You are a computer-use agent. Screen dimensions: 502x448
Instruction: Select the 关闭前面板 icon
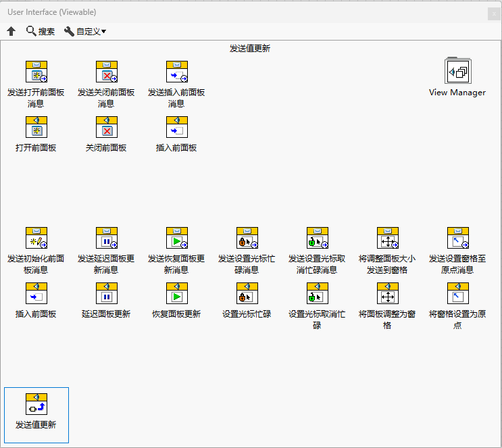[x=107, y=127]
